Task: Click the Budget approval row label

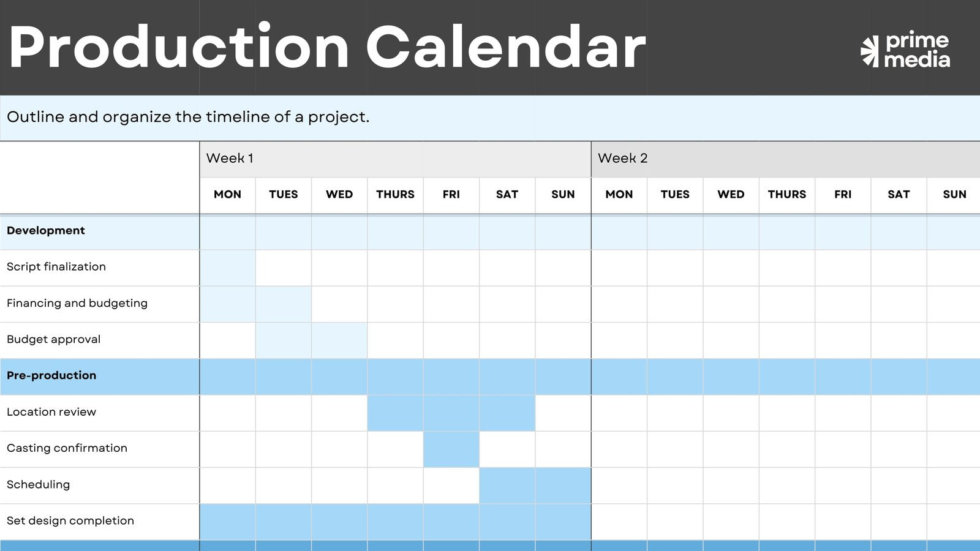Action: click(x=54, y=339)
